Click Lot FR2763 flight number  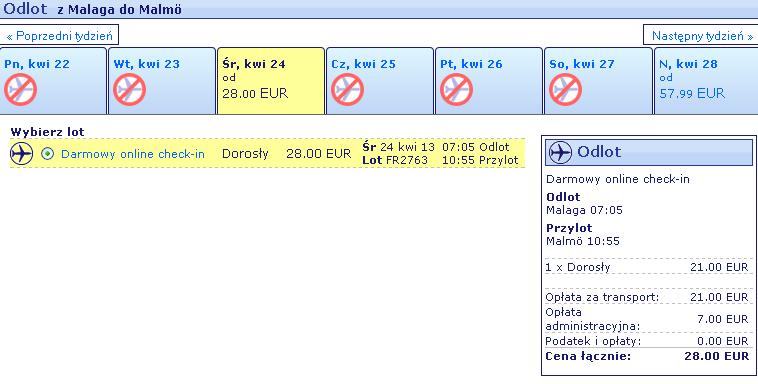click(395, 160)
